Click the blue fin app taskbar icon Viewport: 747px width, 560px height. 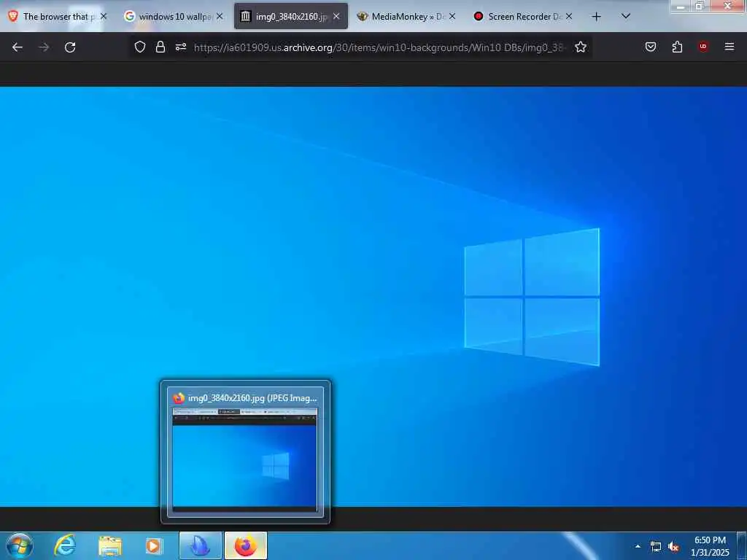201,546
